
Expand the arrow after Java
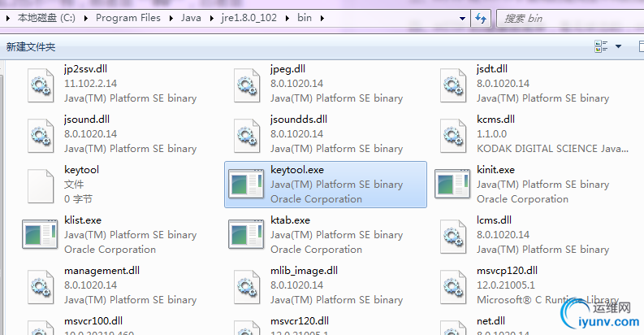[211, 18]
